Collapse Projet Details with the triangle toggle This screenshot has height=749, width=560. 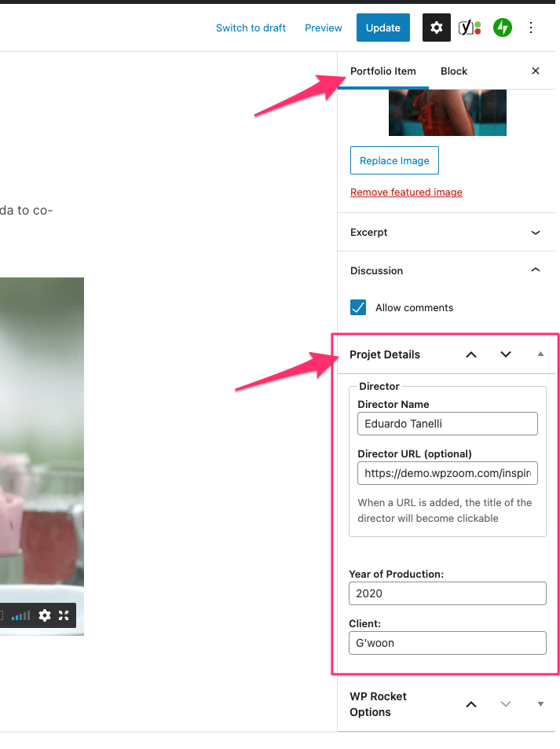(x=540, y=354)
